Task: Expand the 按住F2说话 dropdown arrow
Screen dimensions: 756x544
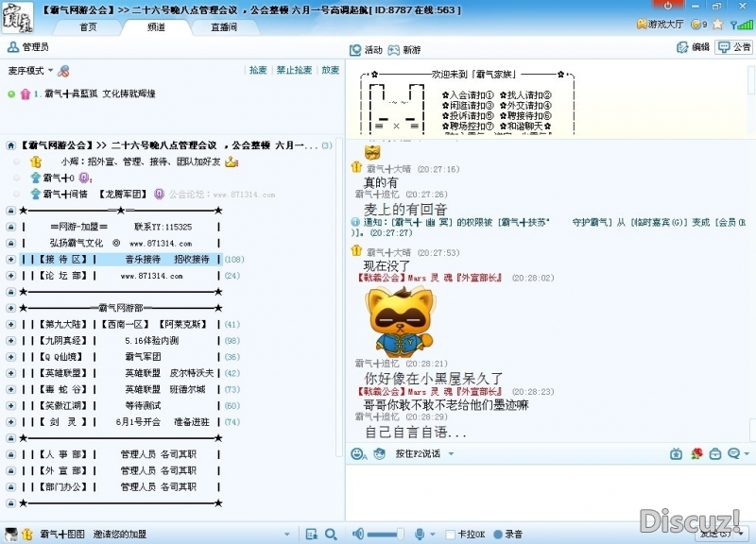Action: [451, 454]
